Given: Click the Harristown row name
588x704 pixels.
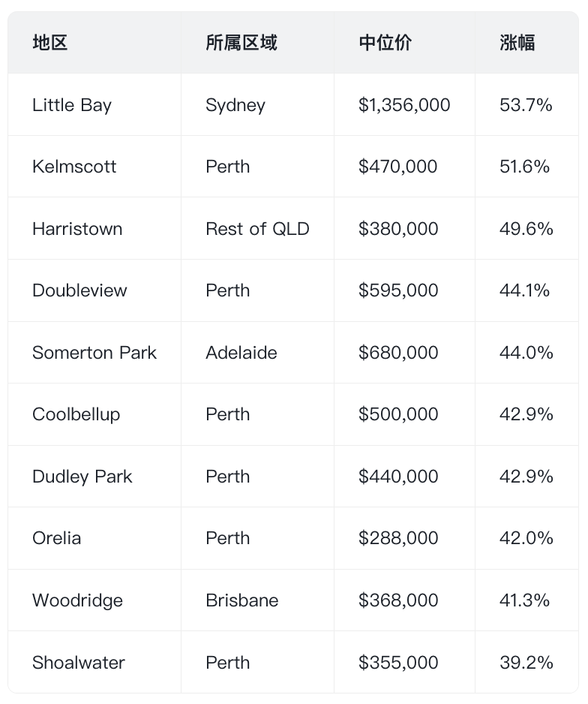Looking at the screenshot, I should [x=77, y=229].
